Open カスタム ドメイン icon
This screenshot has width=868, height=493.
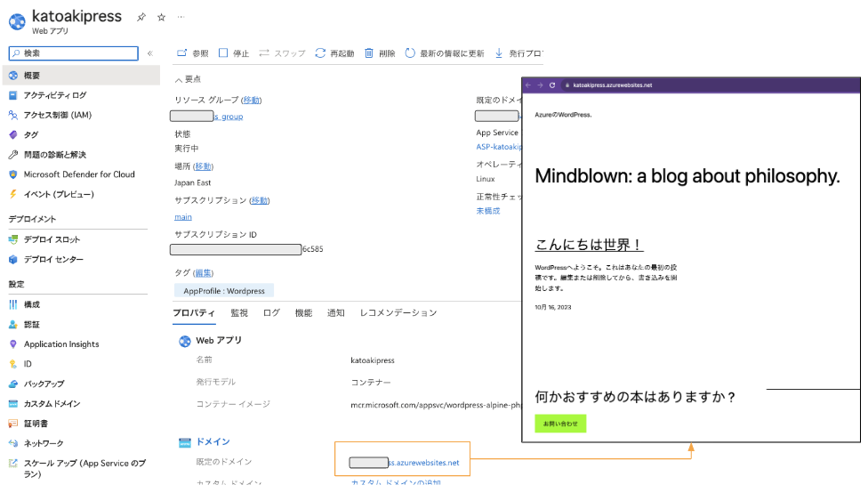pyautogui.click(x=13, y=404)
